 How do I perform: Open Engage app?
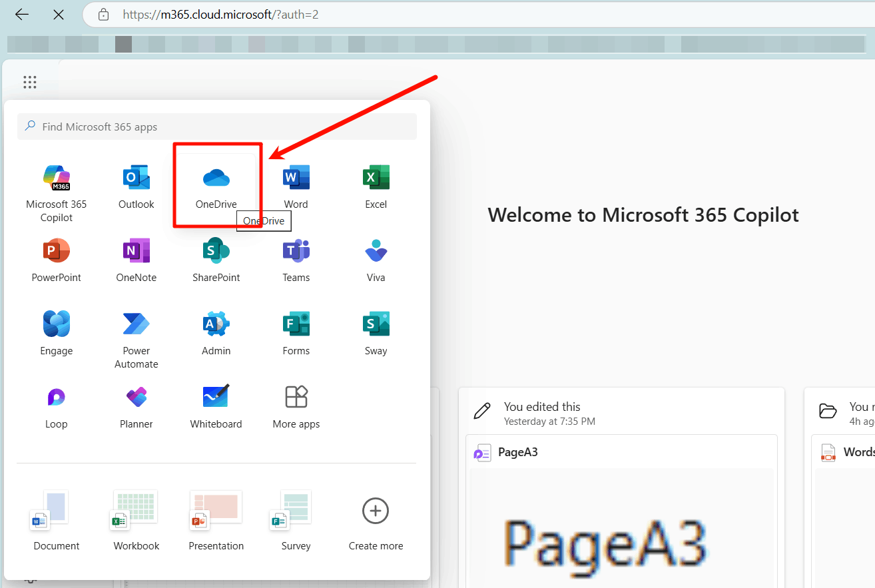click(57, 333)
